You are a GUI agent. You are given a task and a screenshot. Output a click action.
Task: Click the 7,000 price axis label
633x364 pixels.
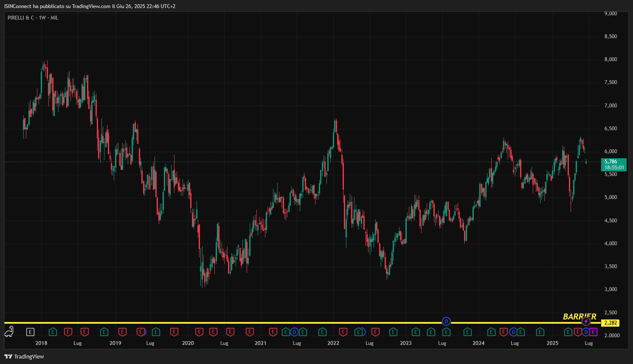(x=610, y=106)
